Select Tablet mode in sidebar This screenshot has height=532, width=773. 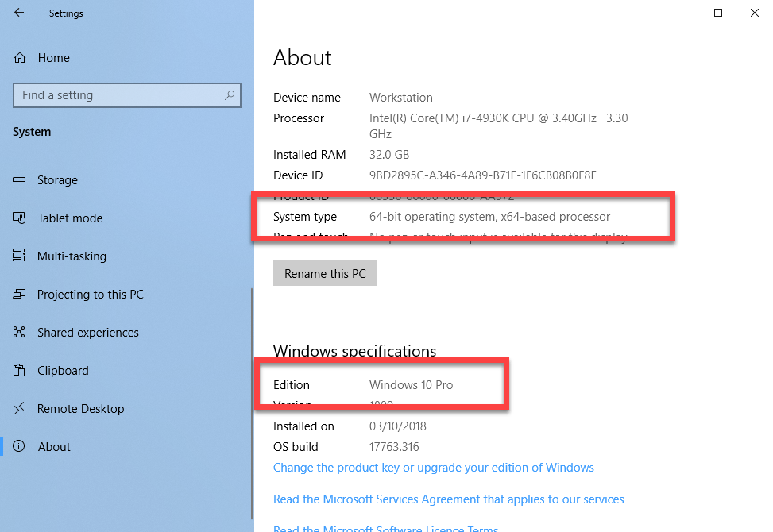tap(126, 218)
